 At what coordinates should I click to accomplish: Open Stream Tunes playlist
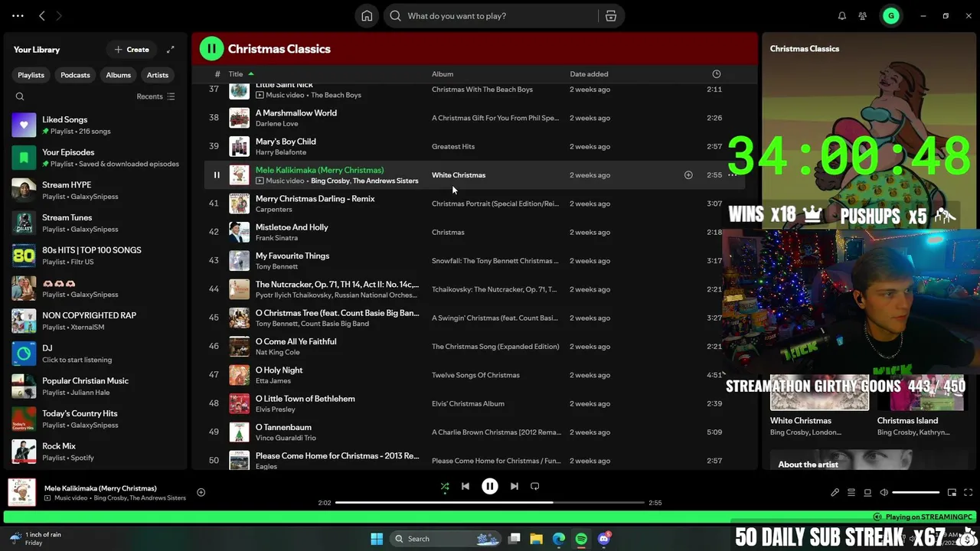point(96,223)
